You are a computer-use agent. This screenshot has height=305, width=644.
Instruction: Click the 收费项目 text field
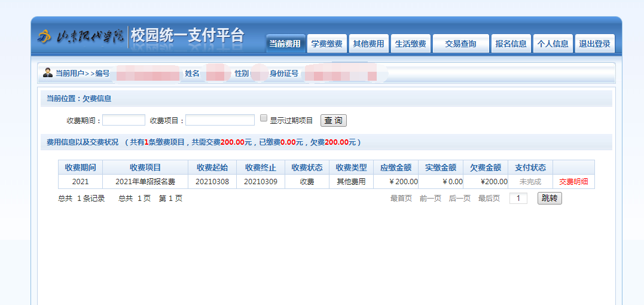[219, 120]
